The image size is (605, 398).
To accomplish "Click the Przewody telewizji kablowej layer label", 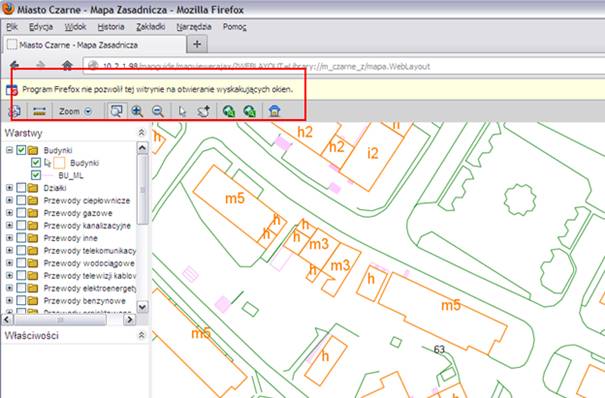I will click(90, 276).
